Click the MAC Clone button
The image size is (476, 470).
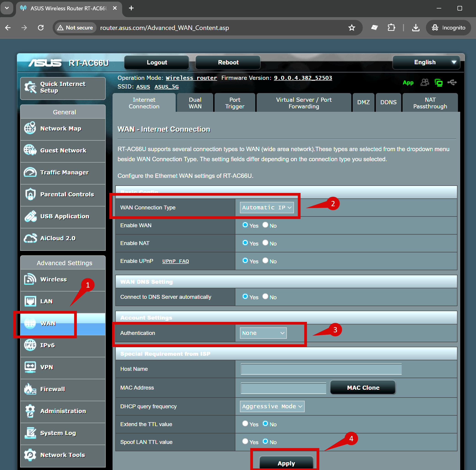pyautogui.click(x=363, y=387)
